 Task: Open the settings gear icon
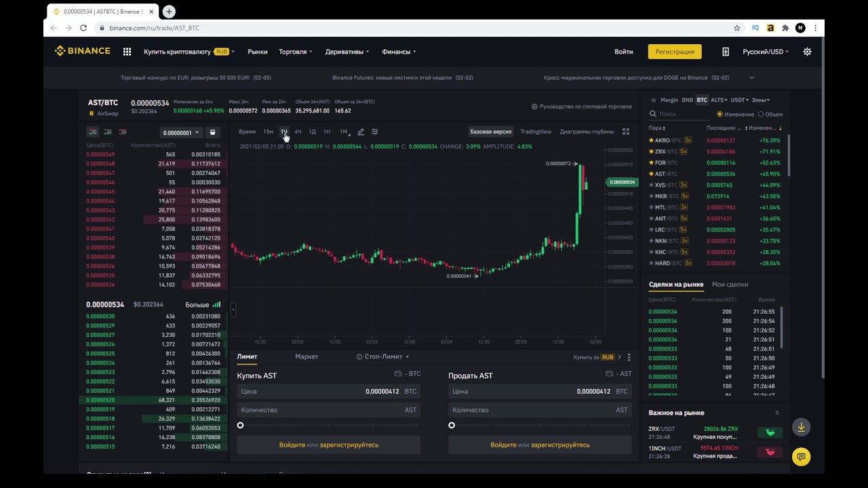point(807,52)
